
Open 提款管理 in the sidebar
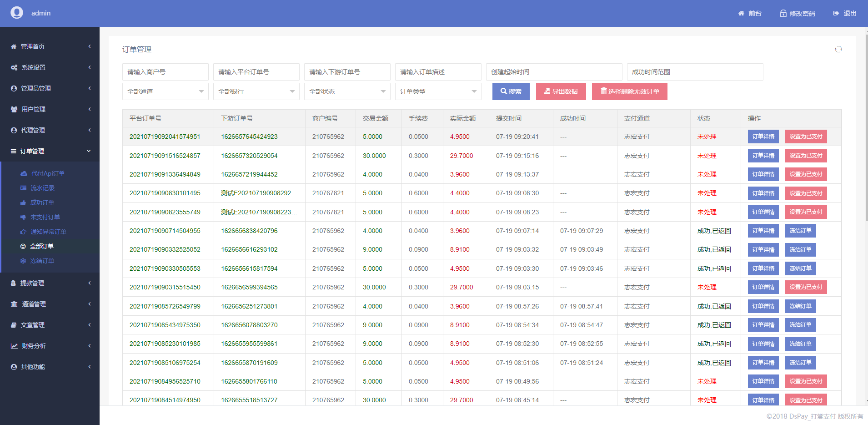(x=32, y=283)
